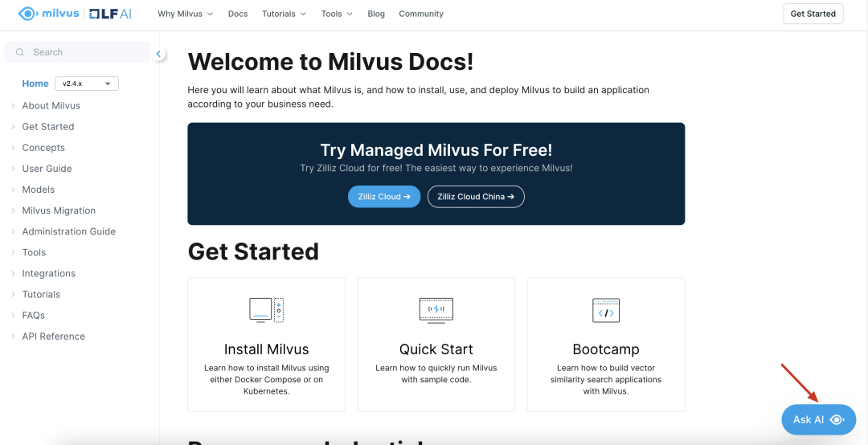This screenshot has height=445, width=868.
Task: Go to Home in the sidebar
Action: coord(35,84)
